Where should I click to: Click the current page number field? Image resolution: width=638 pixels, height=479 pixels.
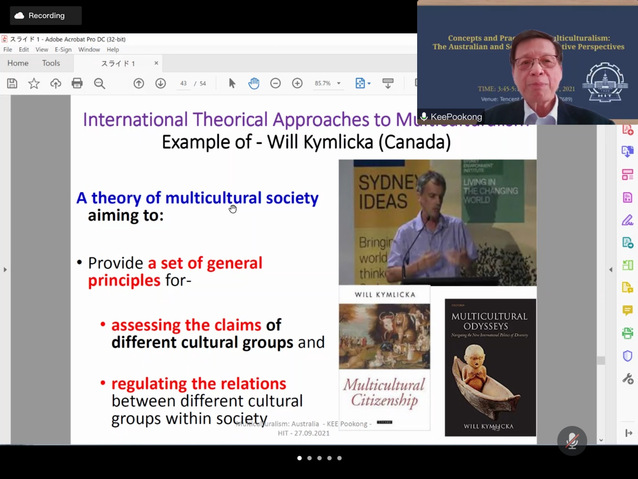[x=184, y=83]
